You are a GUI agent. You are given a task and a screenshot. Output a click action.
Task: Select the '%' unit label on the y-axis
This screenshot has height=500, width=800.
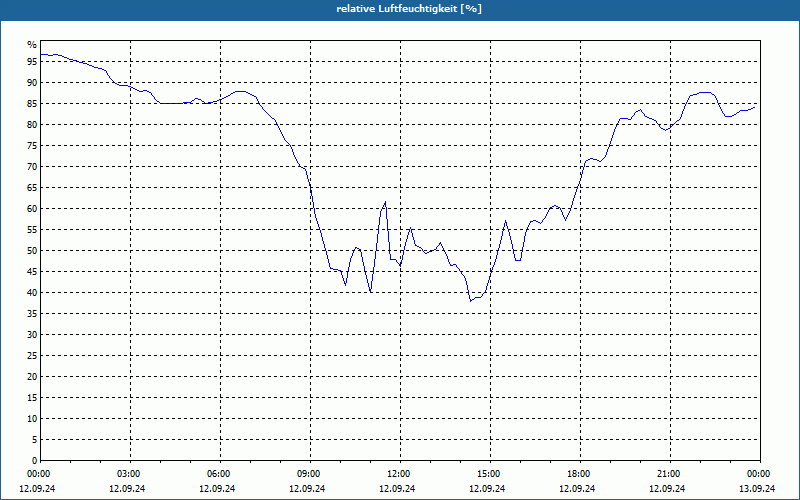pos(32,45)
